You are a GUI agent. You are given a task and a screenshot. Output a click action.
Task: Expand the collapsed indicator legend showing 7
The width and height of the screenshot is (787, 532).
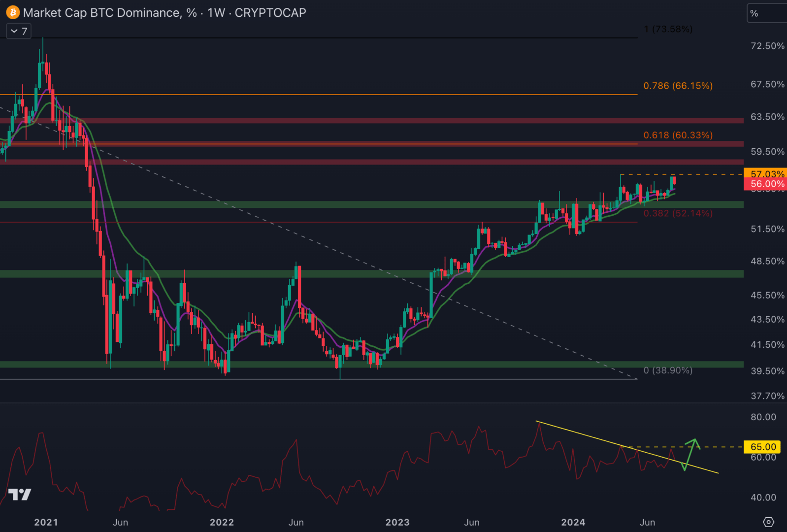click(19, 31)
